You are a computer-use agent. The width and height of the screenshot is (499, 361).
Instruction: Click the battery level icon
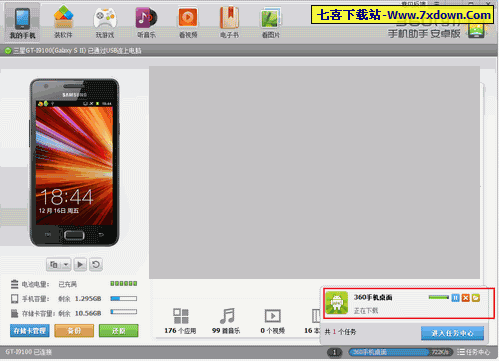click(x=14, y=284)
